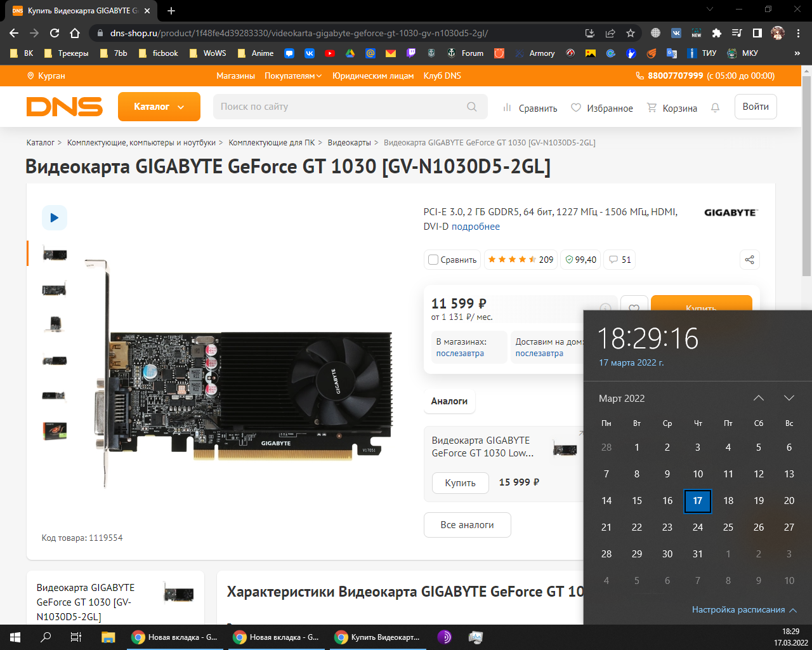Open the 99,40 reliability badge
Viewport: 812px width, 650px height.
click(580, 260)
